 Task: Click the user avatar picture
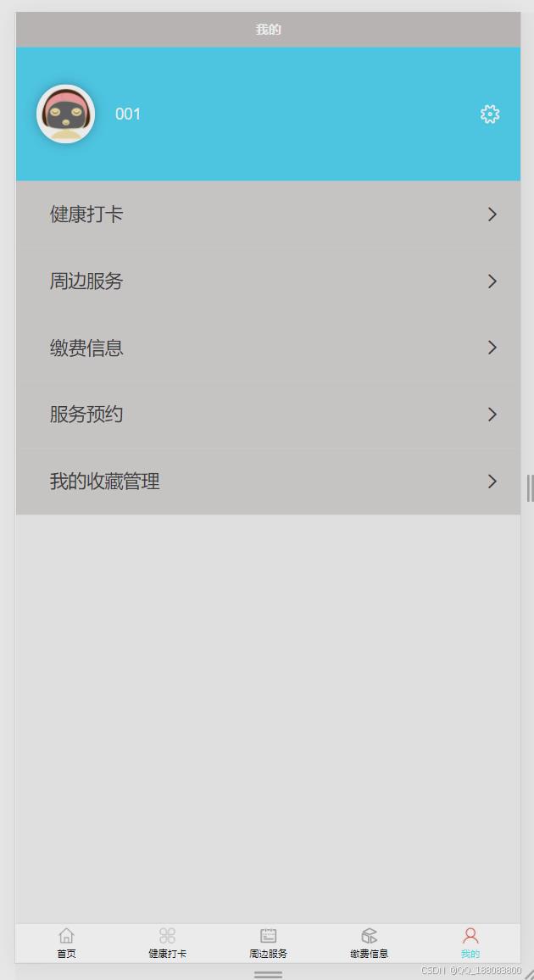[x=65, y=114]
